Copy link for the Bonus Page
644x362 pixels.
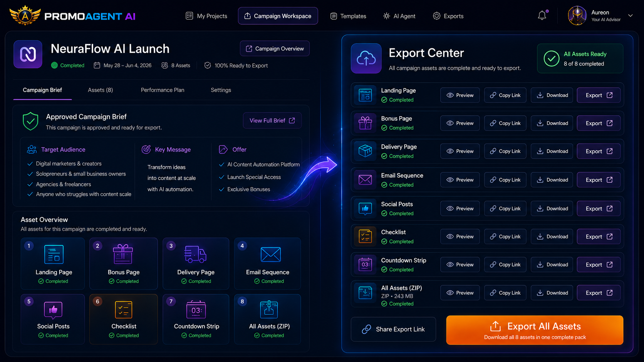pyautogui.click(x=505, y=123)
